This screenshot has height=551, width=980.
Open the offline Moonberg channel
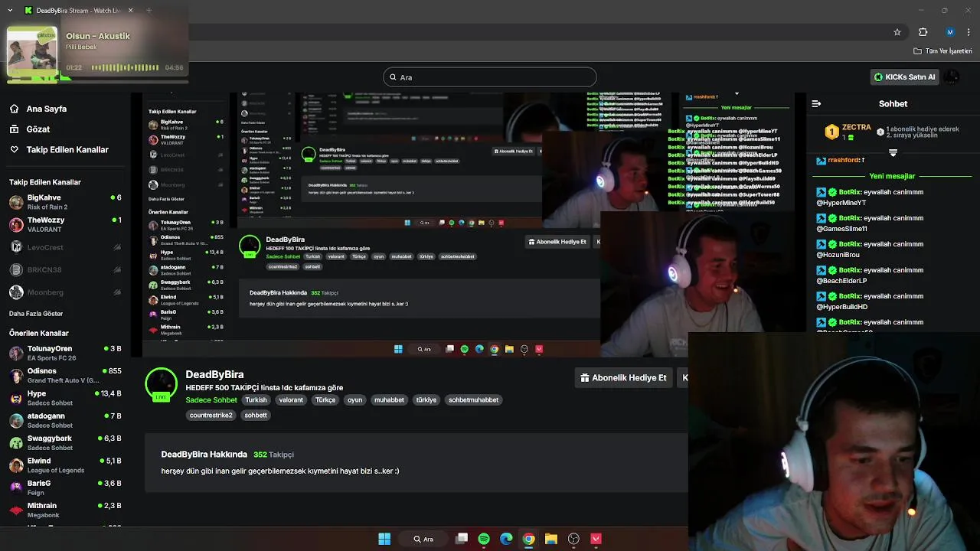pos(65,292)
